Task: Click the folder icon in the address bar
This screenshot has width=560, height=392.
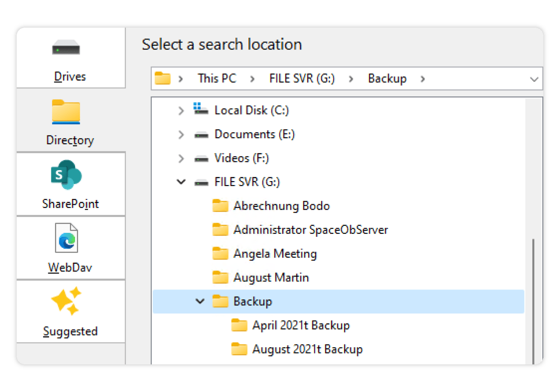Action: click(162, 79)
